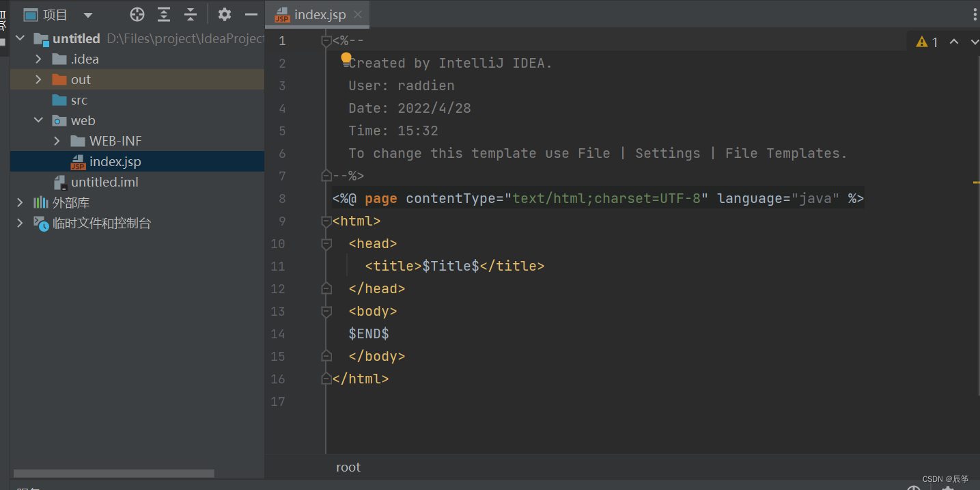Click the orange out folder icon
This screenshot has height=490, width=980.
point(59,79)
